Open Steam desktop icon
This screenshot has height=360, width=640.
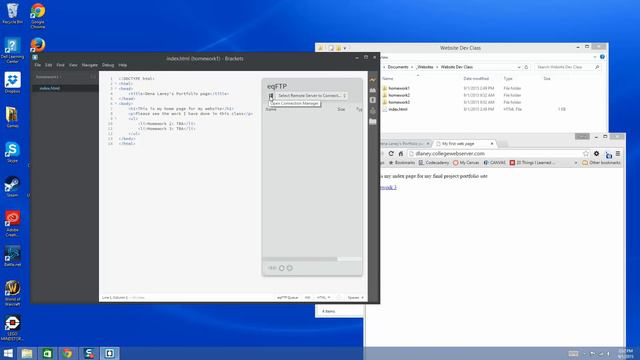(12, 187)
